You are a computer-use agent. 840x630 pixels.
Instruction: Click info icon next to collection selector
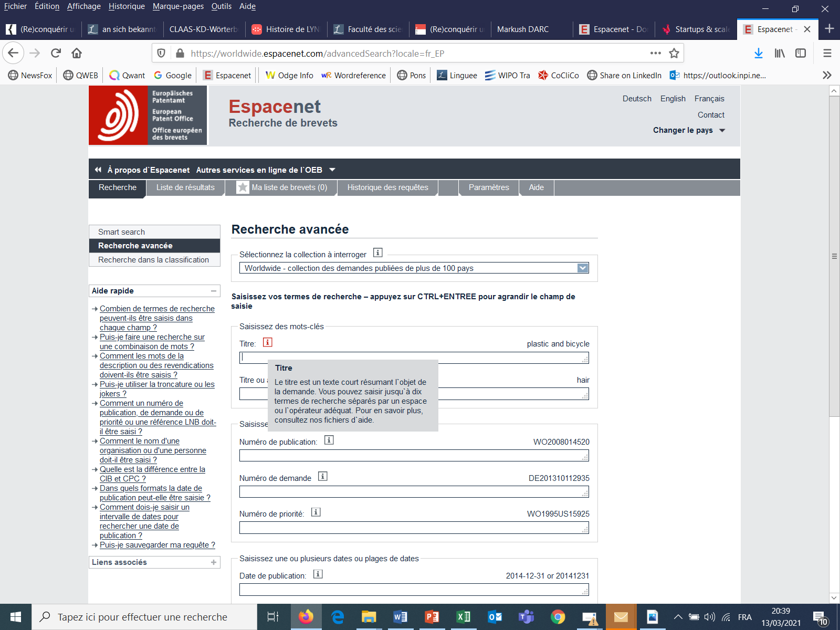pos(377,253)
